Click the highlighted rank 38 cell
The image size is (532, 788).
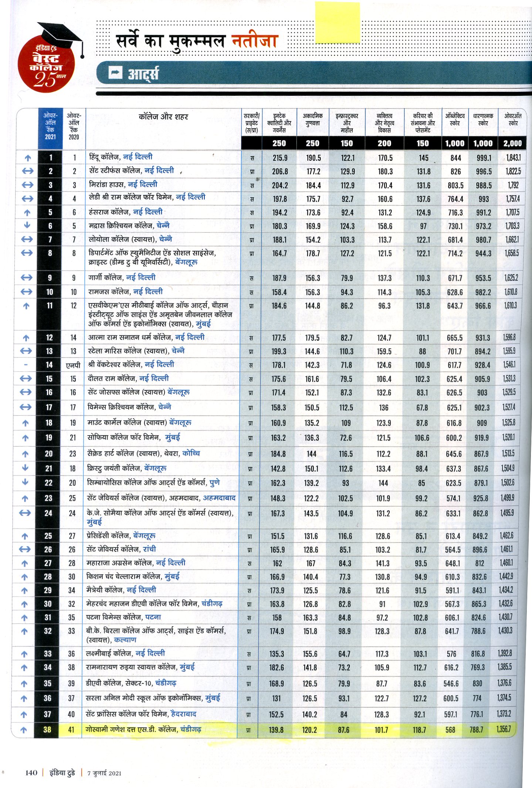47,730
